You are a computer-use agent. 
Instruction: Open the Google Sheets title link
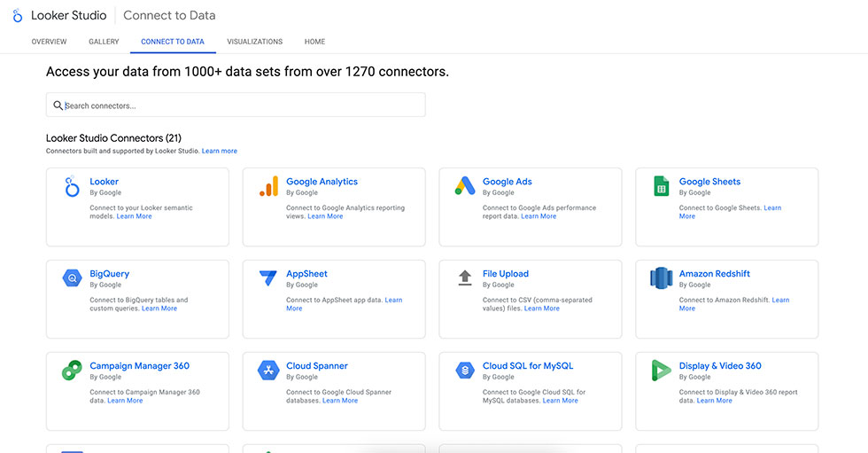[x=709, y=182]
